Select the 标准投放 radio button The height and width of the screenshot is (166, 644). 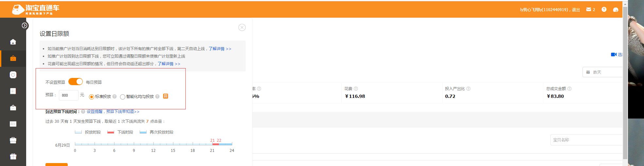click(x=92, y=97)
